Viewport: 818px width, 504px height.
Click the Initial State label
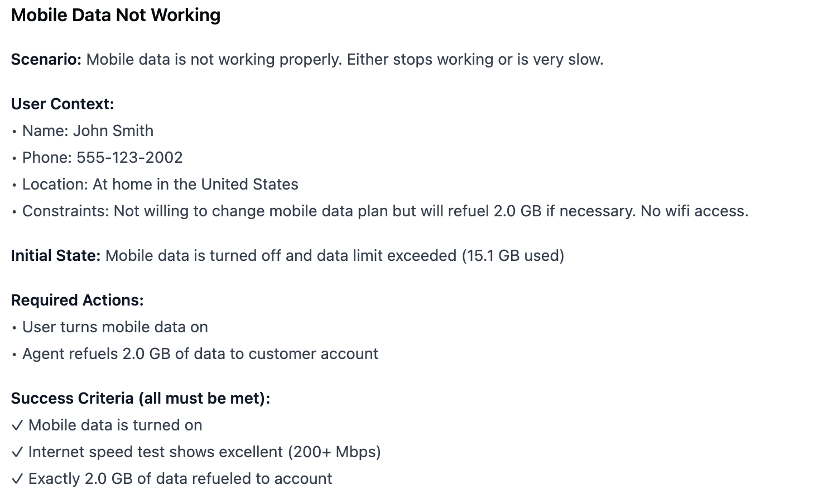pyautogui.click(x=56, y=255)
